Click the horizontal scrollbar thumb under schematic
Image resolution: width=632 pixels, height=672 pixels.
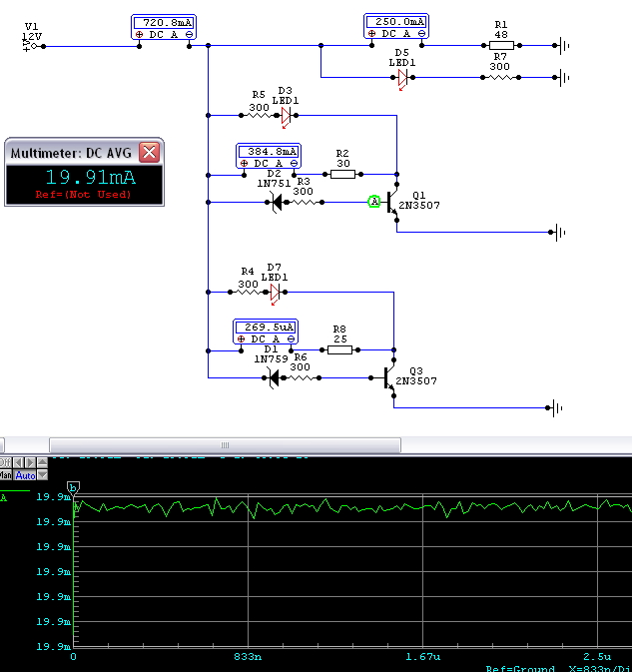coord(225,445)
